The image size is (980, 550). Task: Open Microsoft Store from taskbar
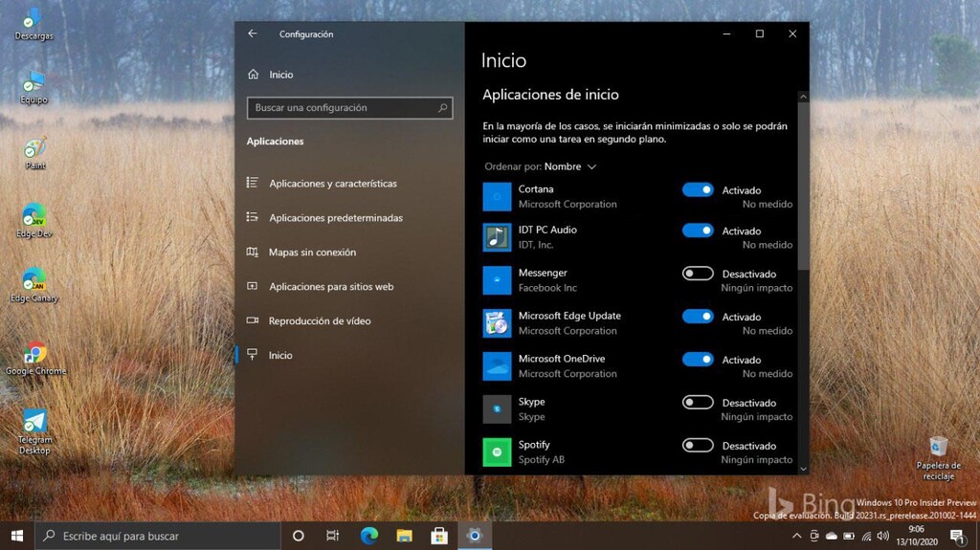(439, 536)
